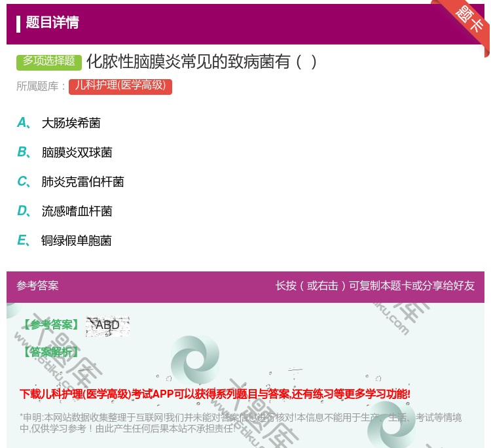The image size is (491, 448).
Task: Click the 【答案解析】 label
Action: click(51, 353)
